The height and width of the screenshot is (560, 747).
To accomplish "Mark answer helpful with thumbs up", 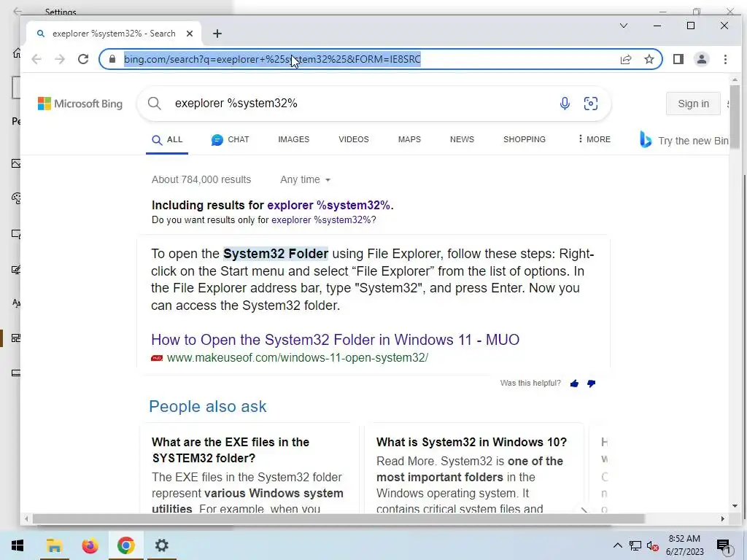I will (x=574, y=384).
